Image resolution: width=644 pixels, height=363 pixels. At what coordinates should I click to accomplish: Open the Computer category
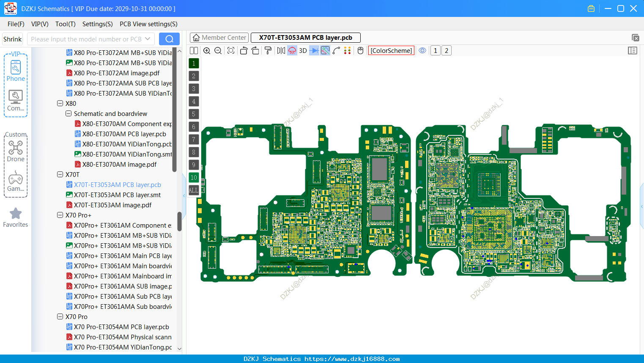16,101
